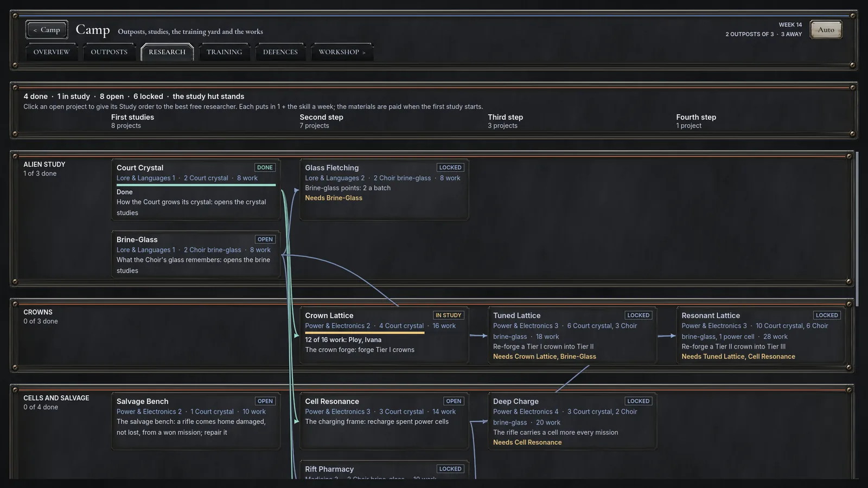Click the LOCKED badge on Deep Charge
Viewport: 868px width, 488px height.
point(639,401)
